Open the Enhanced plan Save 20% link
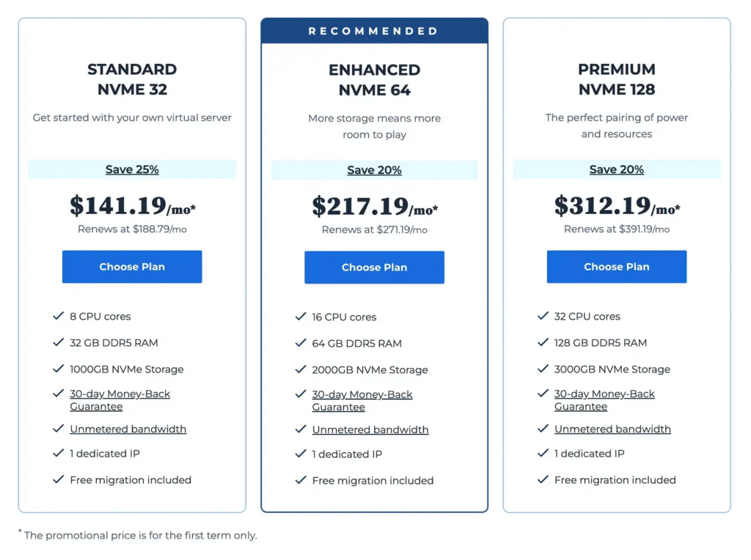This screenshot has height=560, width=751. pyautogui.click(x=374, y=170)
